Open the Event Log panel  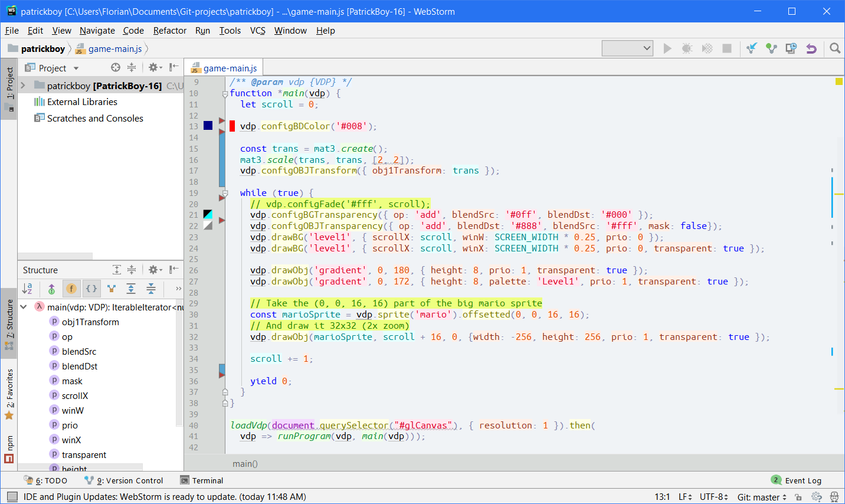point(796,480)
